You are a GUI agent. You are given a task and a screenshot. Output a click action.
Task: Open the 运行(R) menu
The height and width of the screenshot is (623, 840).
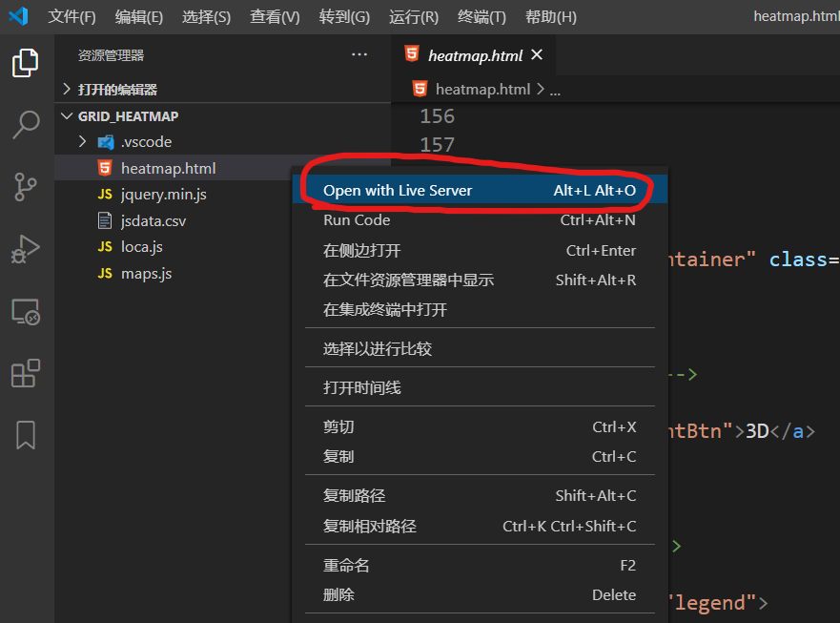[414, 16]
